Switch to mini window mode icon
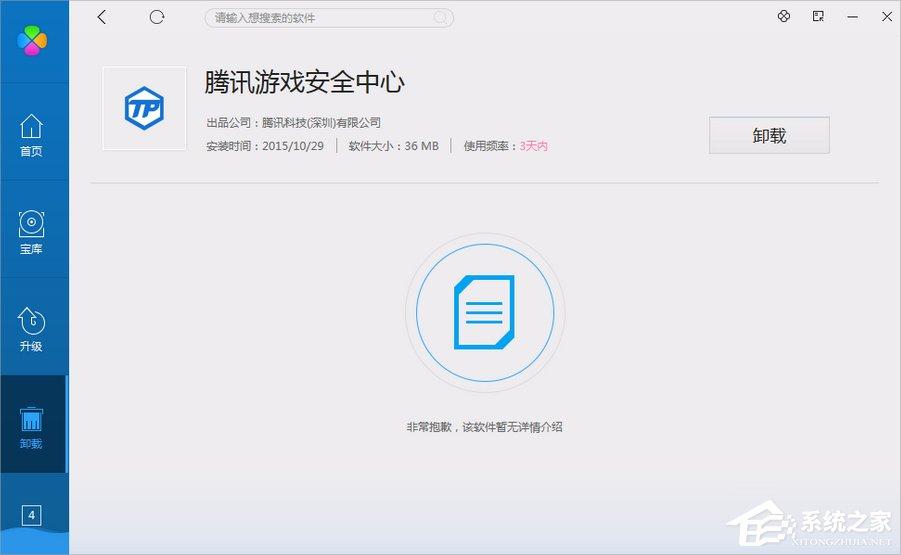The width and height of the screenshot is (901, 555). click(818, 17)
